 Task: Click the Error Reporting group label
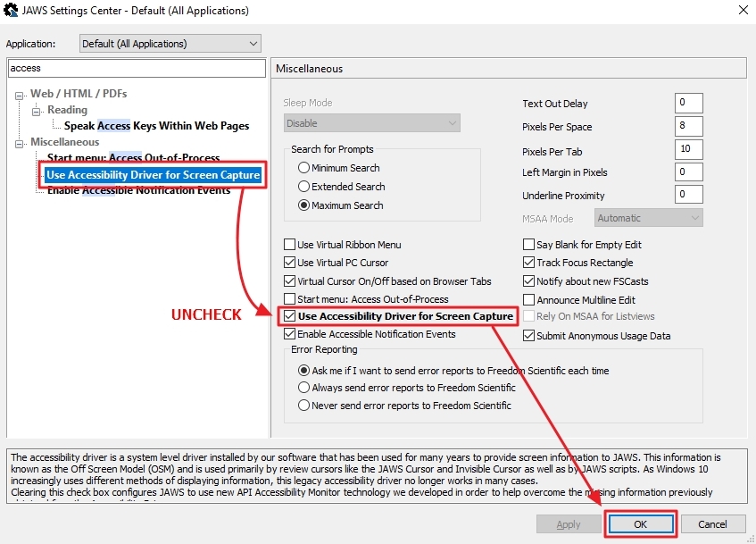tap(324, 349)
